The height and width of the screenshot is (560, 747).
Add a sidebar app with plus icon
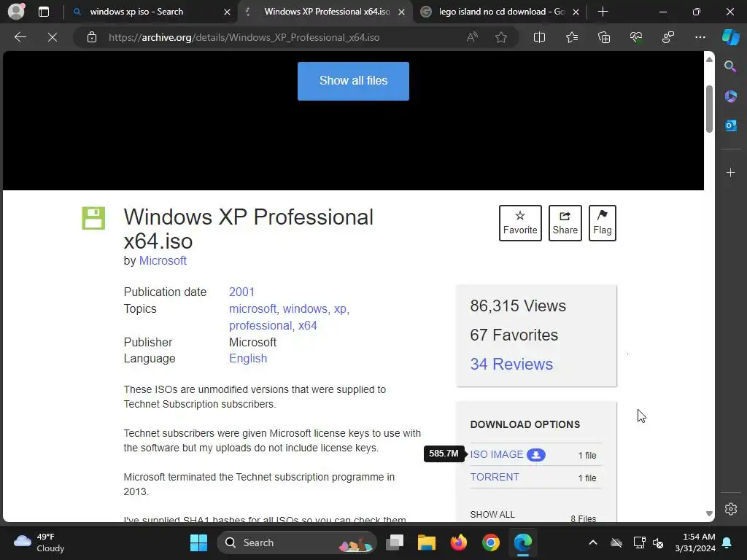pos(730,172)
